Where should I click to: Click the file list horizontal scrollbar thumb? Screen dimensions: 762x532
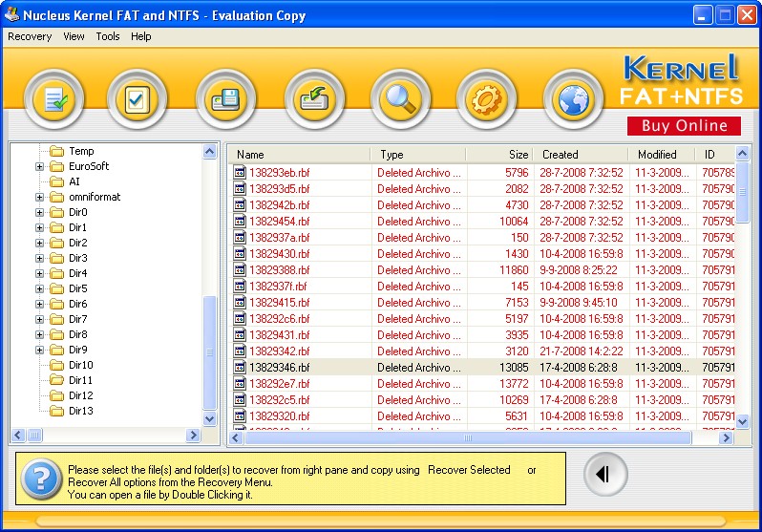click(468, 437)
